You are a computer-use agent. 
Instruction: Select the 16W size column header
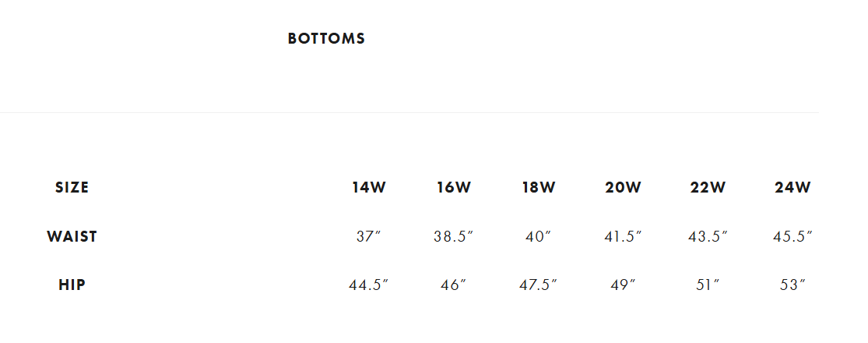coord(453,187)
